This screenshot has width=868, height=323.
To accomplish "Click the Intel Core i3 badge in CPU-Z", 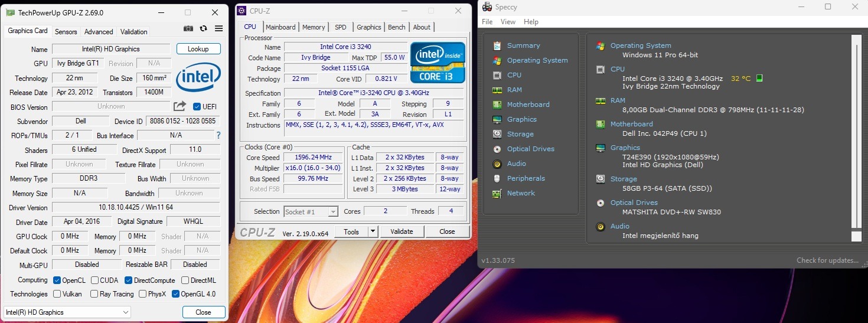I will click(x=438, y=62).
